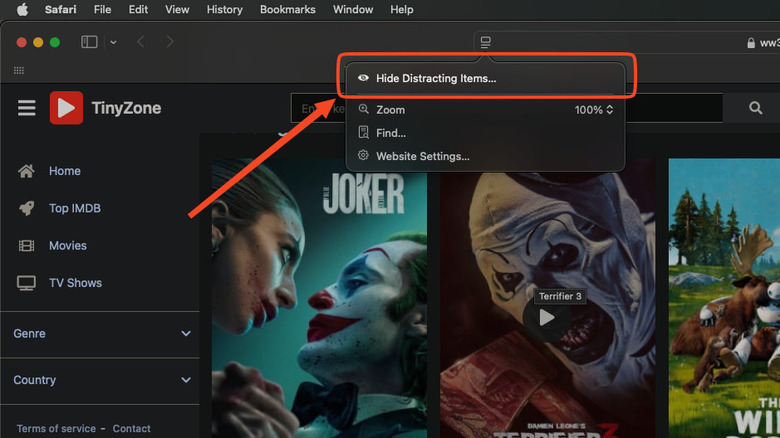Screen dimensions: 780x438
Task: Go forward with the forward arrow
Action: [170, 42]
